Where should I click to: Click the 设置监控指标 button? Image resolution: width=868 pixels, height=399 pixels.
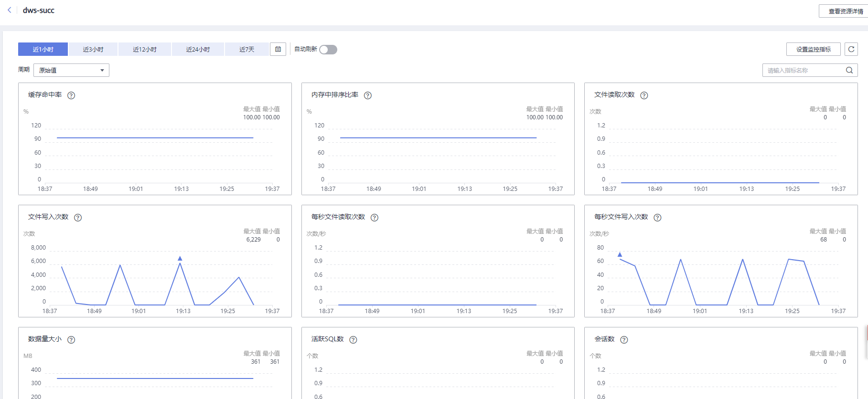813,49
